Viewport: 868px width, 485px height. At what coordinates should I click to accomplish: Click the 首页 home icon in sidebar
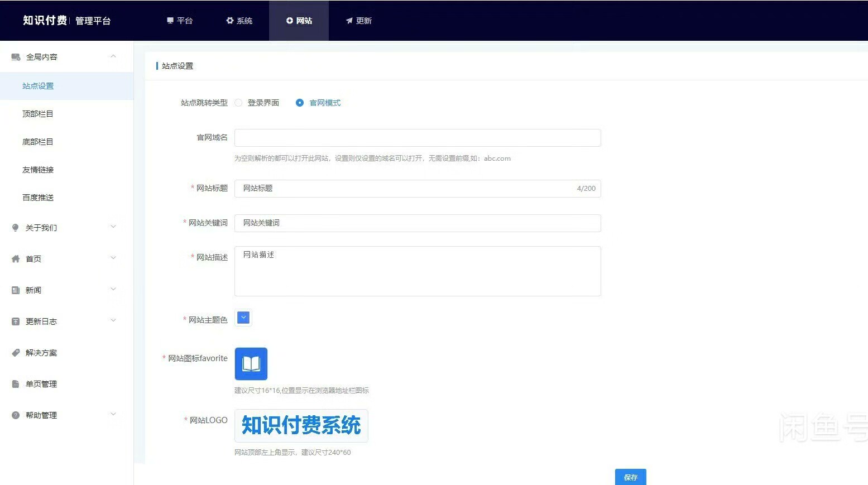tap(16, 259)
